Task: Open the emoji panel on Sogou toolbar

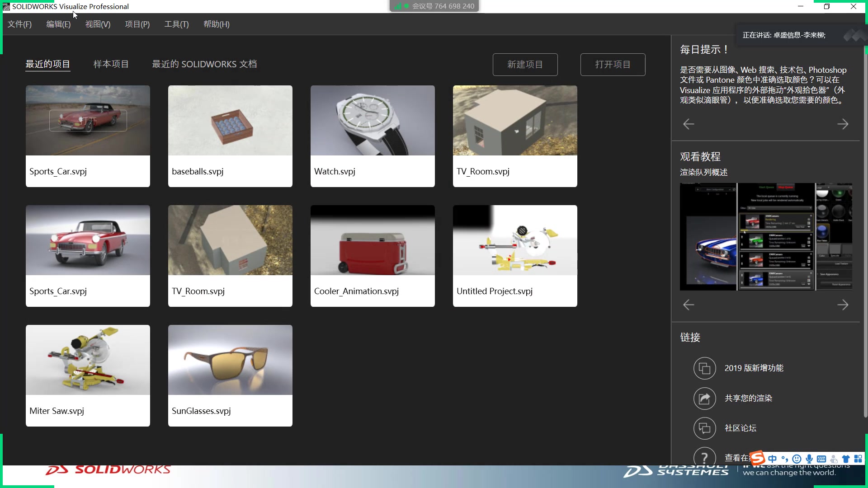Action: [797, 458]
